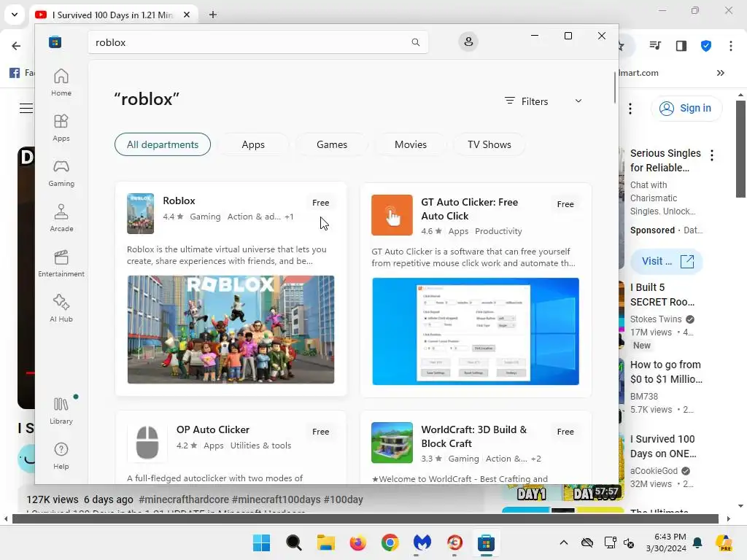Select Apps department filter
The height and width of the screenshot is (560, 747).
(x=253, y=144)
